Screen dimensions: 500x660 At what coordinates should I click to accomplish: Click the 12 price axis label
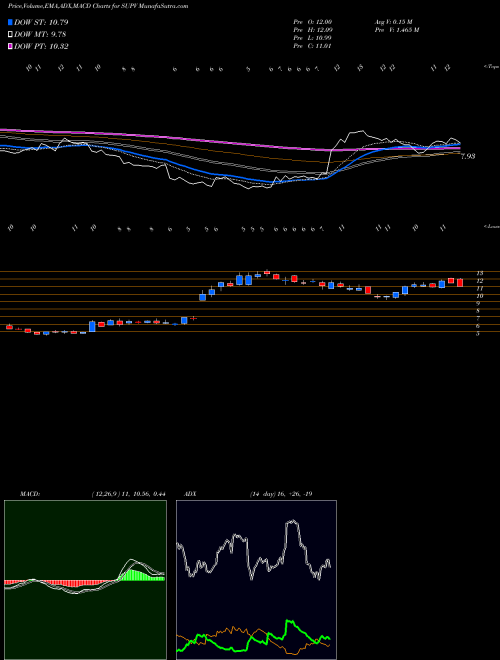coord(479,280)
